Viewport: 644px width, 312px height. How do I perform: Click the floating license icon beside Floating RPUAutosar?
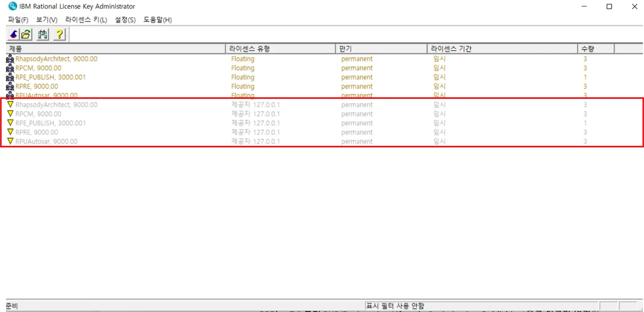[x=10, y=95]
